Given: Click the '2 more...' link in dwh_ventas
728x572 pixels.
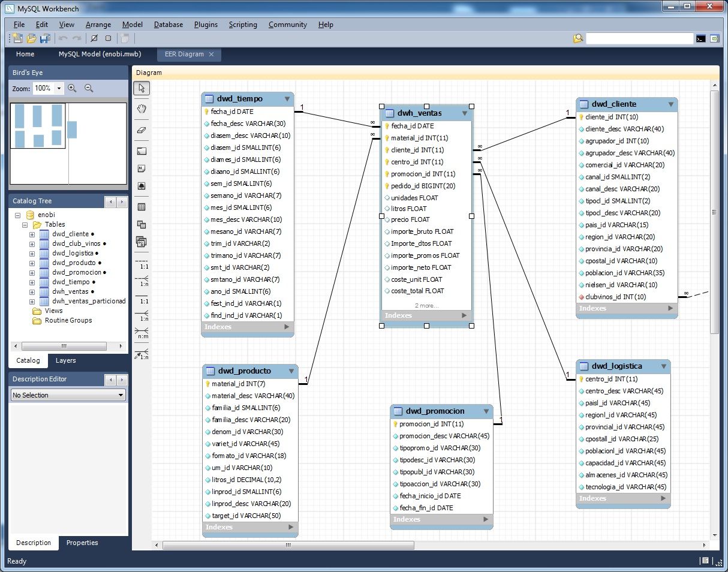Looking at the screenshot, I should [426, 306].
